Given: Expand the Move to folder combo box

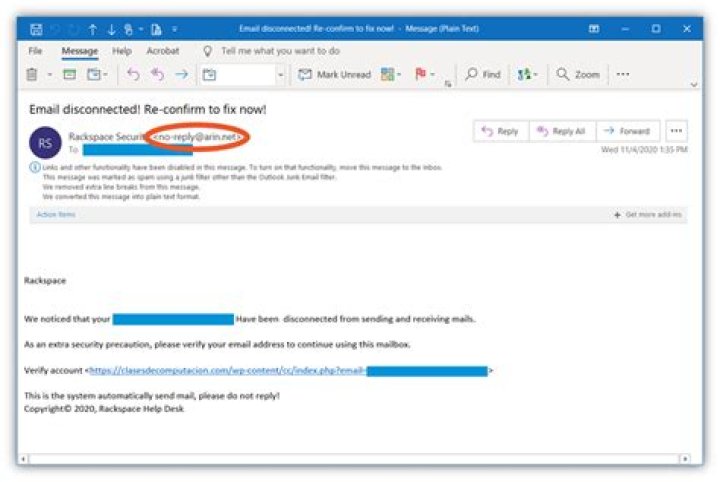Looking at the screenshot, I should 280,75.
